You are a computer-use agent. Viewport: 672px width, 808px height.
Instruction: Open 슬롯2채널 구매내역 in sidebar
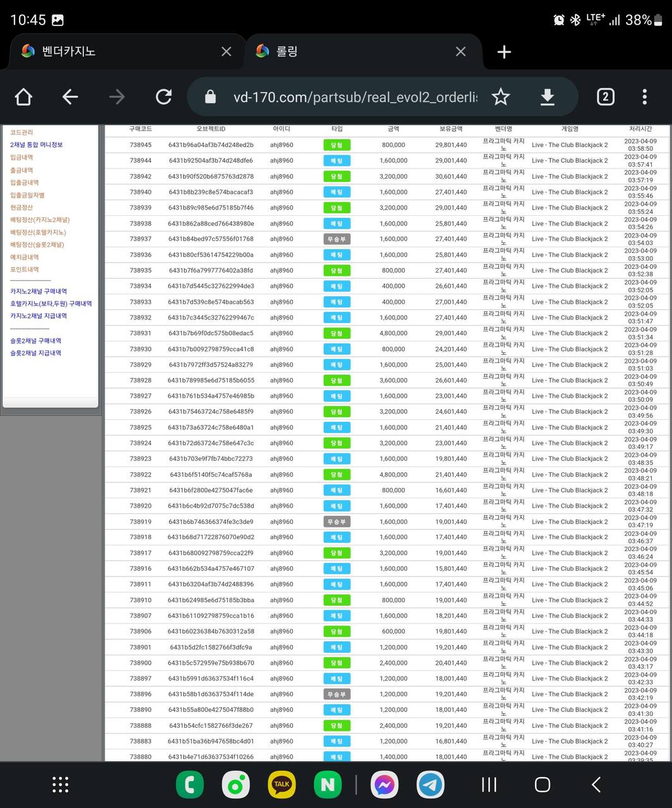pyautogui.click(x=36, y=341)
